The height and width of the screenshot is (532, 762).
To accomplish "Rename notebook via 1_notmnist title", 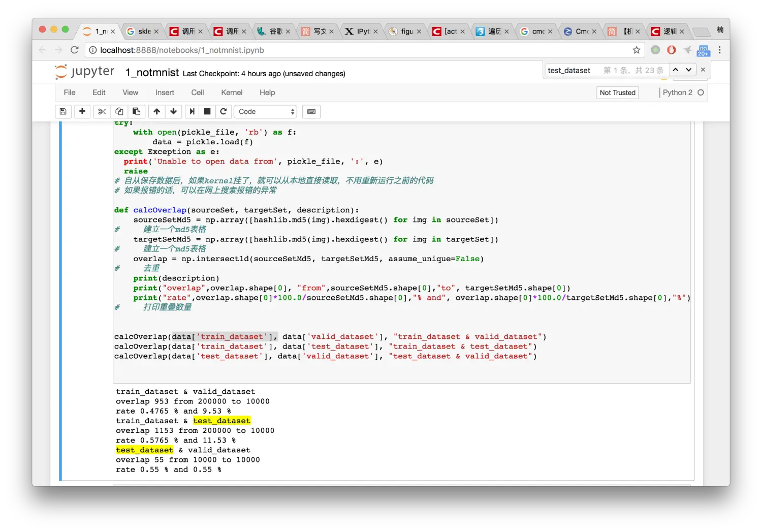I will coord(152,73).
